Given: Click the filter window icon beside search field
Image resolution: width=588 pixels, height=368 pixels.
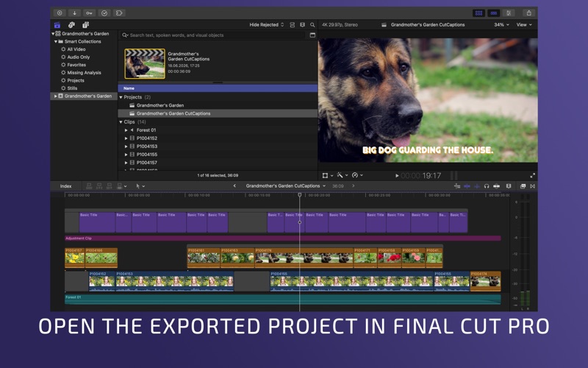Looking at the screenshot, I should 312,35.
